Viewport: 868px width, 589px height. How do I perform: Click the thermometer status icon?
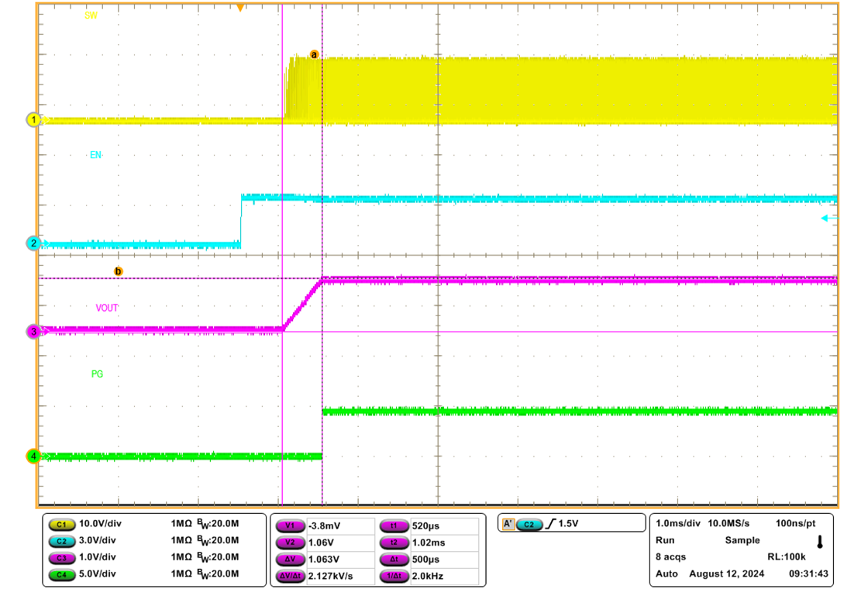(819, 540)
